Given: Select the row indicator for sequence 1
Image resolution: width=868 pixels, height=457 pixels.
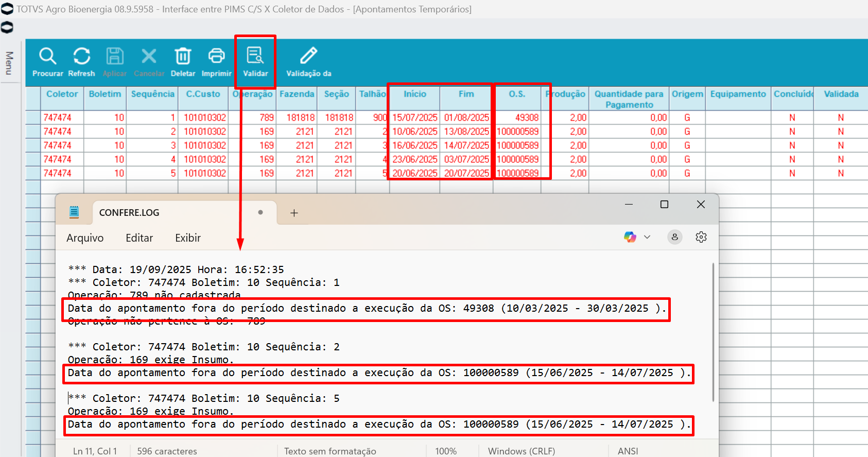Looking at the screenshot, I should point(33,117).
